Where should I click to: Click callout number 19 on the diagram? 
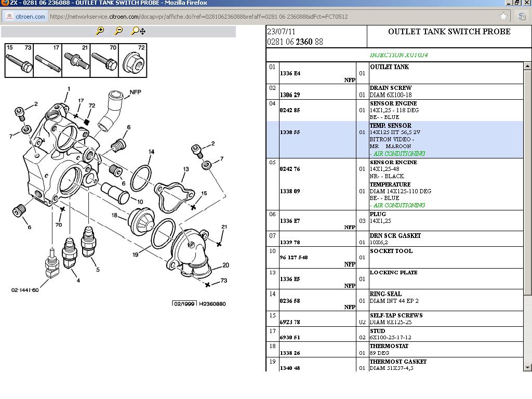click(x=136, y=255)
